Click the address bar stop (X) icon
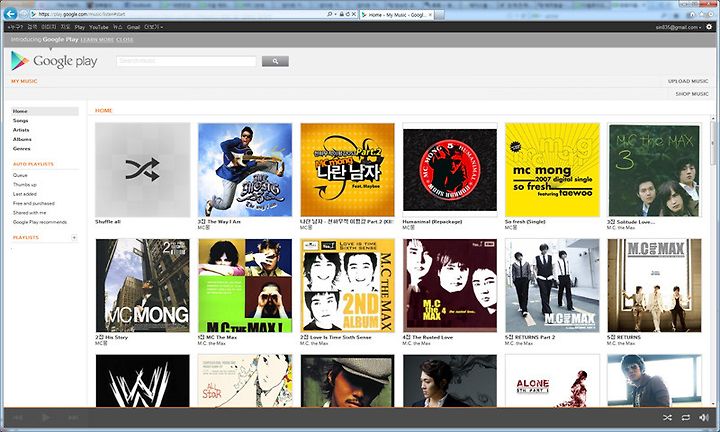Viewport: 720px width, 432px height. pyautogui.click(x=354, y=15)
